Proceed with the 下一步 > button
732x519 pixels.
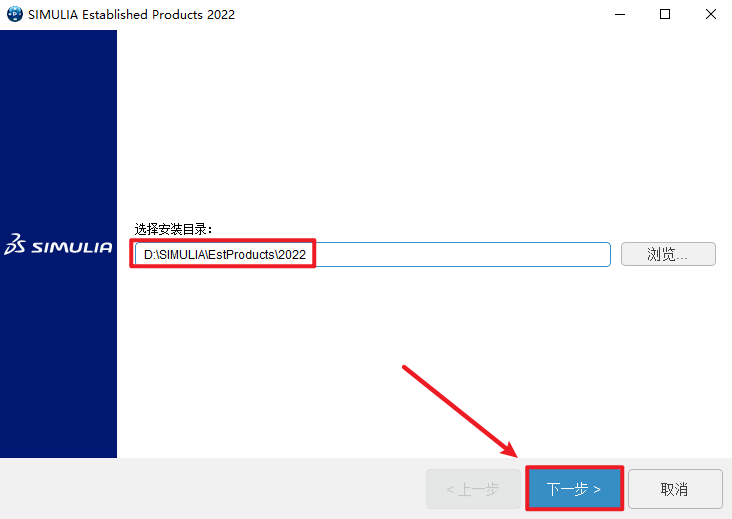[x=574, y=489]
